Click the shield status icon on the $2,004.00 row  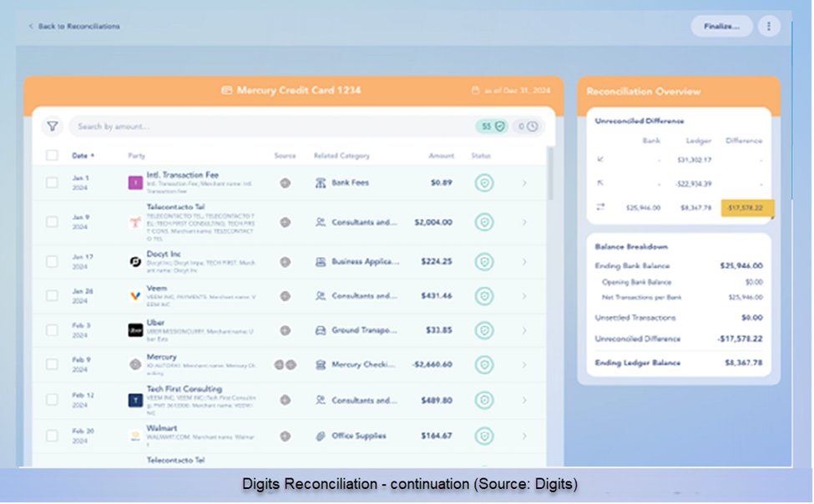coord(484,222)
